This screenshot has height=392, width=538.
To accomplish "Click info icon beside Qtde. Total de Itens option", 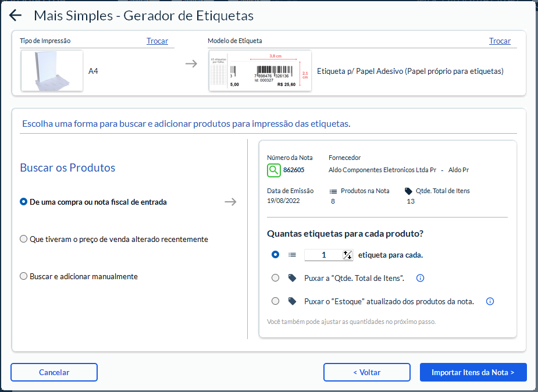I will (x=421, y=278).
